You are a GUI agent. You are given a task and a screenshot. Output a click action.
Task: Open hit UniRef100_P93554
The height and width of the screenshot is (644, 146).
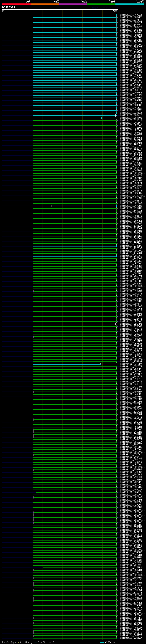point(131,35)
